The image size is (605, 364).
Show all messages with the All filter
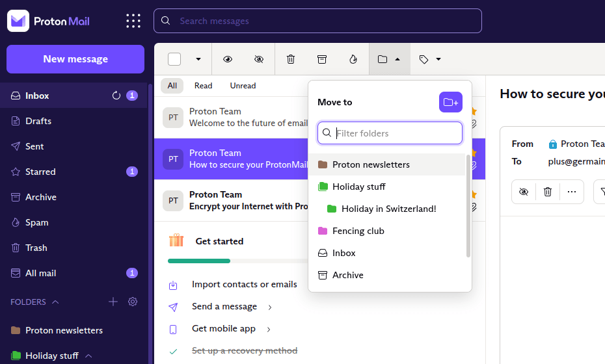point(172,86)
